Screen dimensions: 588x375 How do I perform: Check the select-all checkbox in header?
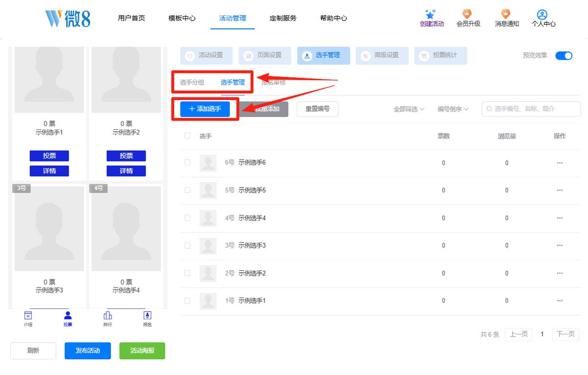[187, 136]
